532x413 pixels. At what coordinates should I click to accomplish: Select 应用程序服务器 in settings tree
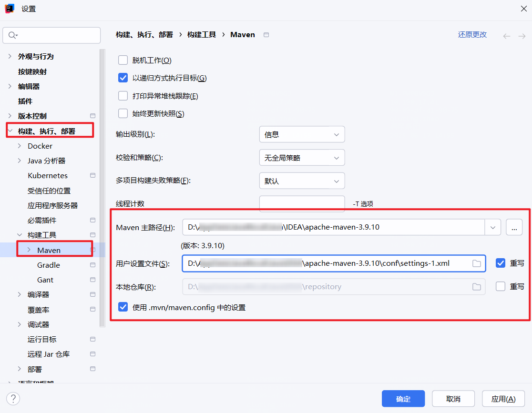[52, 205]
